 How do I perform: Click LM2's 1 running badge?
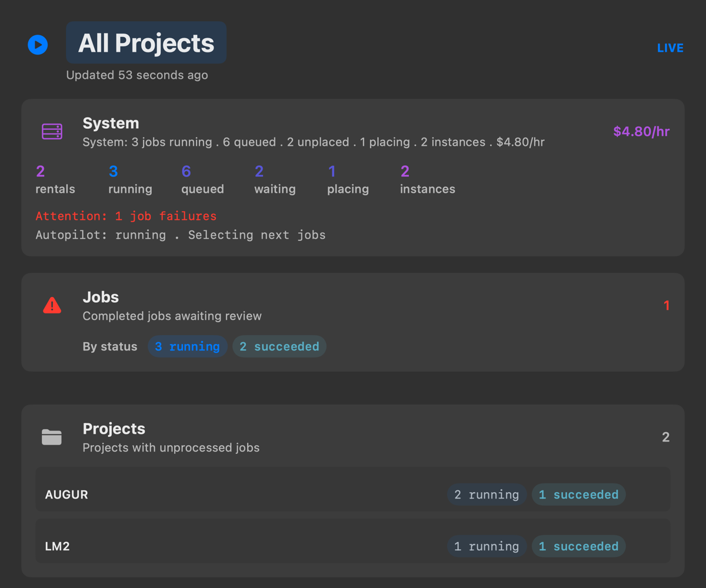pos(487,546)
